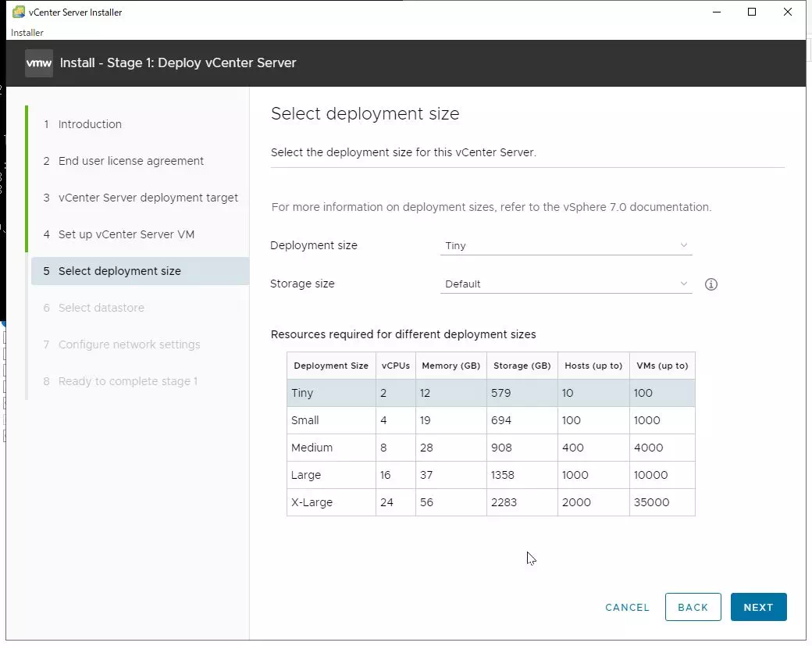The width and height of the screenshot is (812, 646).
Task: Click vCPUs value 16 in Large row
Action: point(385,475)
